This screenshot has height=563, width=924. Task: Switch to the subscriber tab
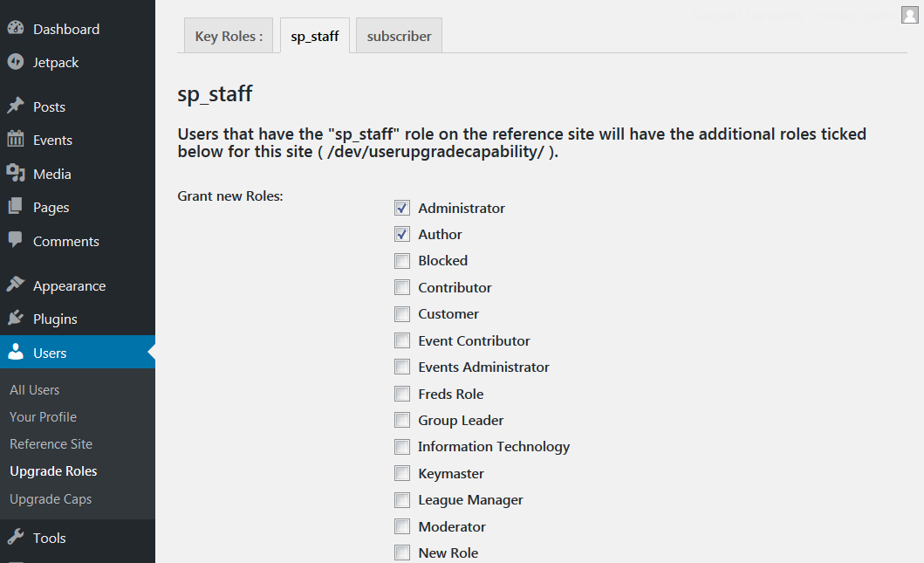pos(399,36)
